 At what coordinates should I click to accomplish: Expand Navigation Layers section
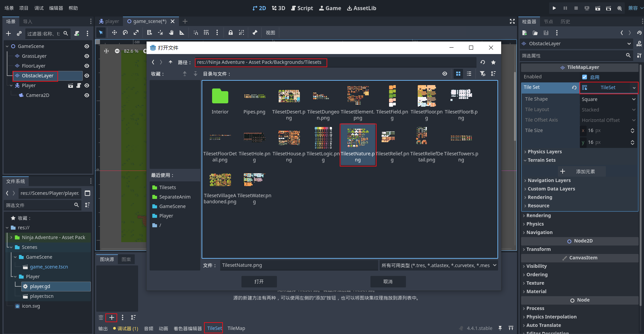[x=549, y=180]
